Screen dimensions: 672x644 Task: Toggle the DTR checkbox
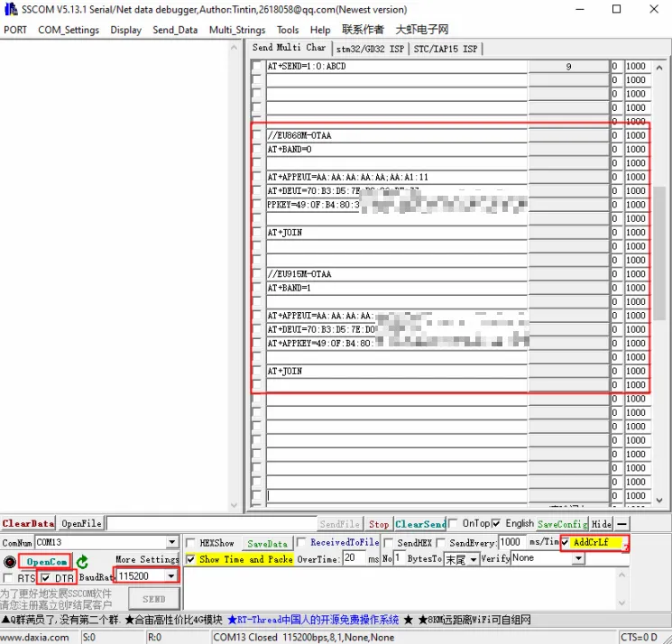(x=47, y=578)
